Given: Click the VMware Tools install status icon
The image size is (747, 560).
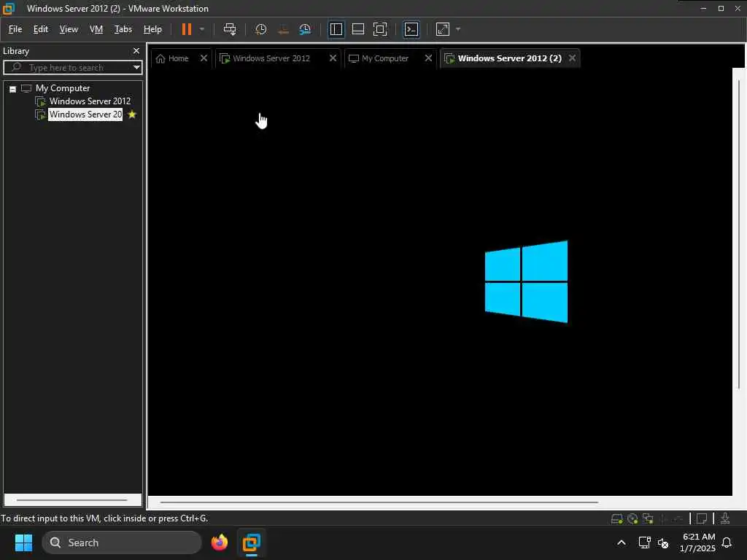Looking at the screenshot, I should pyautogui.click(x=725, y=518).
